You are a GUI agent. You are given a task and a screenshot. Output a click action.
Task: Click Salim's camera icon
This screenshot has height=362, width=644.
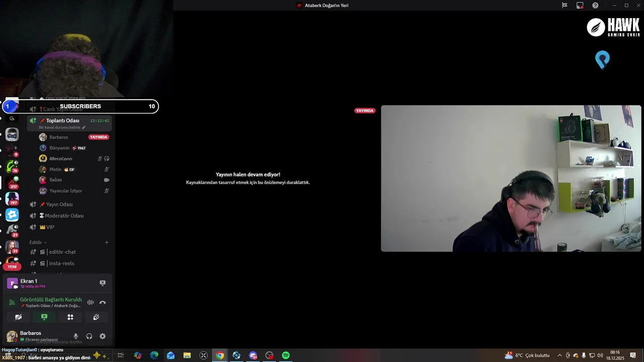107,180
